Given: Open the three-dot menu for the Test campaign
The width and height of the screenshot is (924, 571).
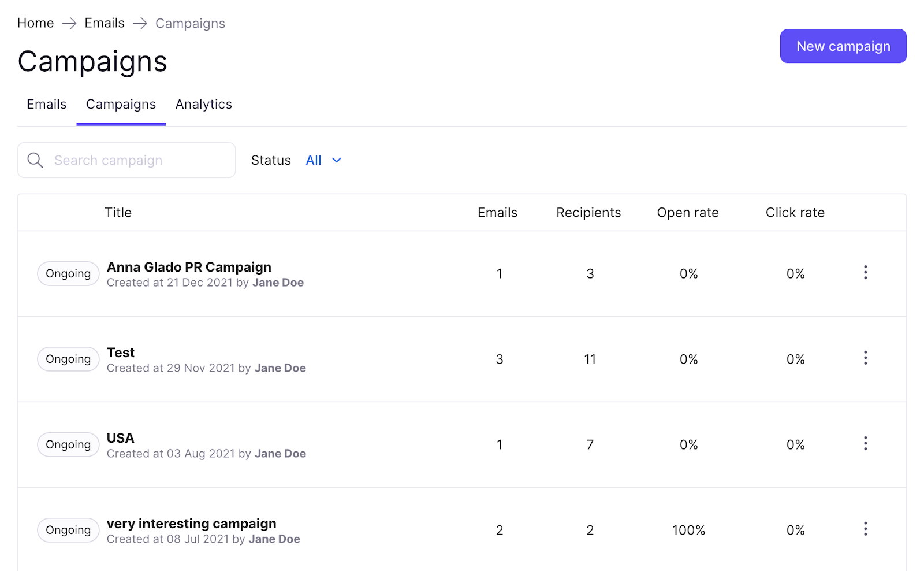Looking at the screenshot, I should pyautogui.click(x=865, y=358).
